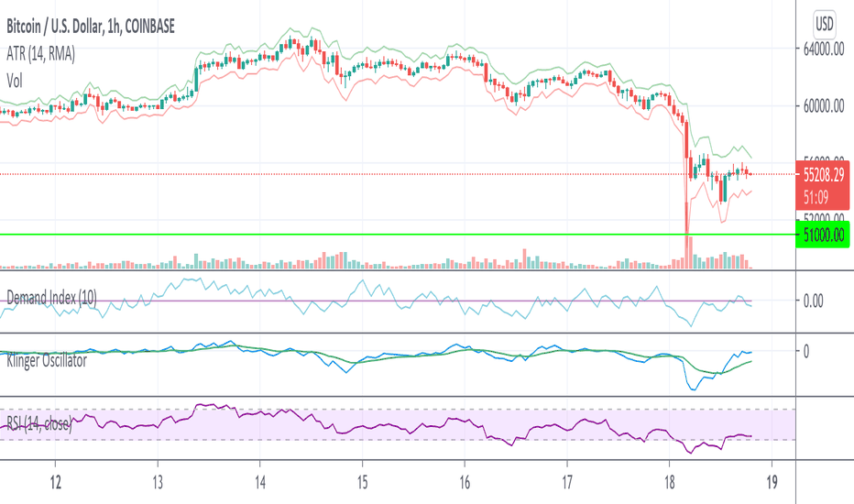Select the RSI (14, close) label
Screen dimensions: 854x504
(x=38, y=422)
